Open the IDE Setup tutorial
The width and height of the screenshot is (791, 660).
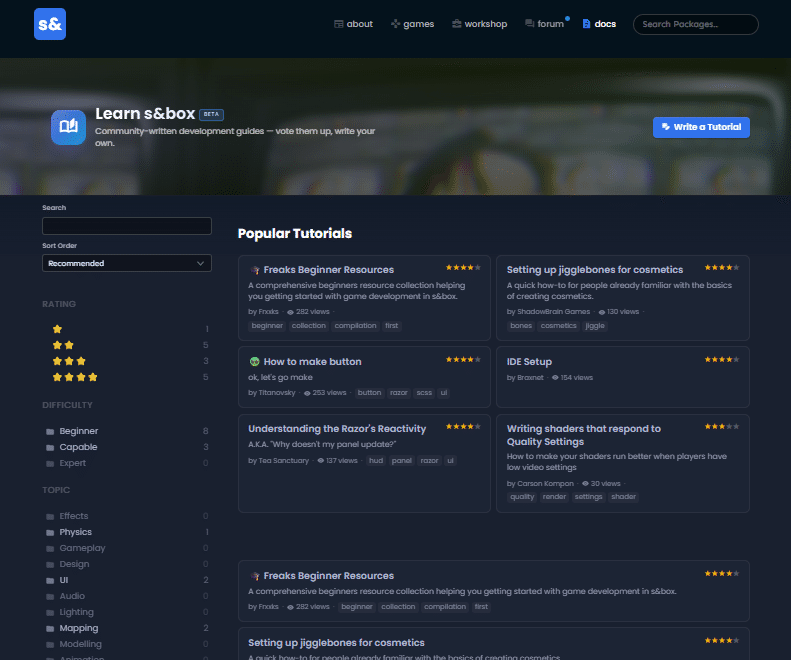coord(529,361)
